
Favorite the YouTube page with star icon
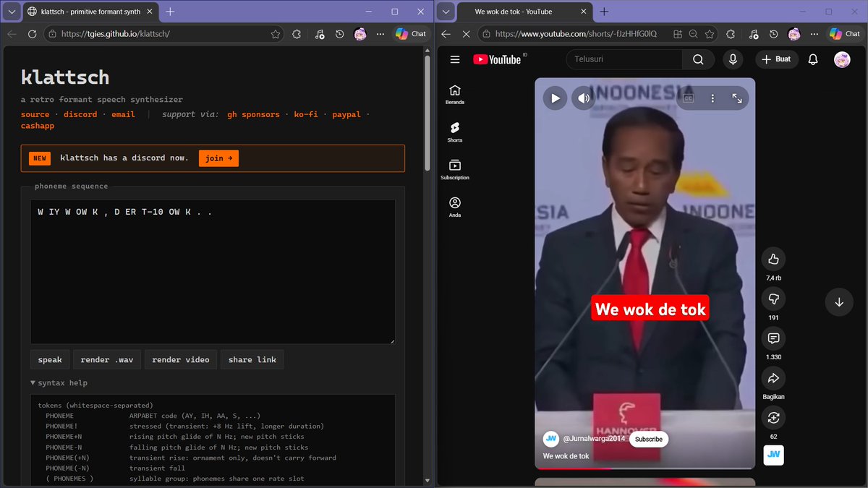coord(710,34)
